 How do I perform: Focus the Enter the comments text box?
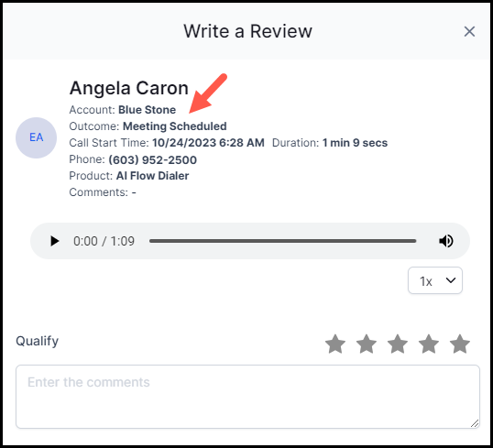point(247,397)
